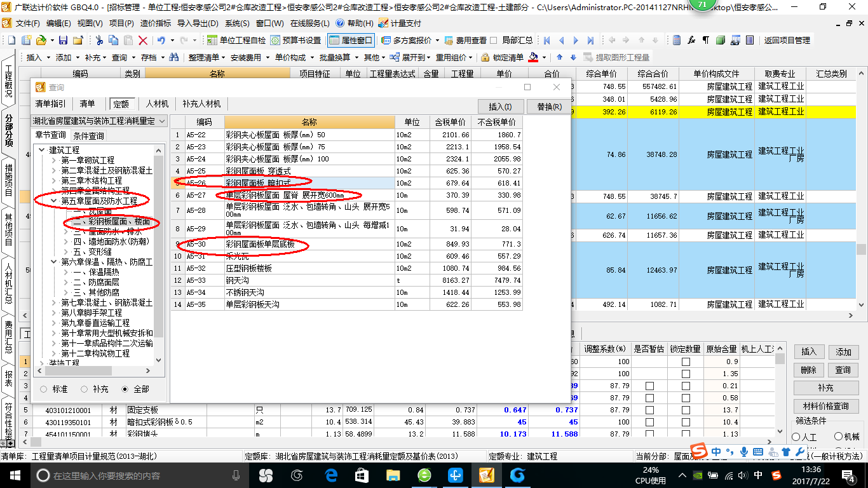Toggle the 局部汇总 checkbox
This screenshot has height=488, width=868.
tap(494, 40)
